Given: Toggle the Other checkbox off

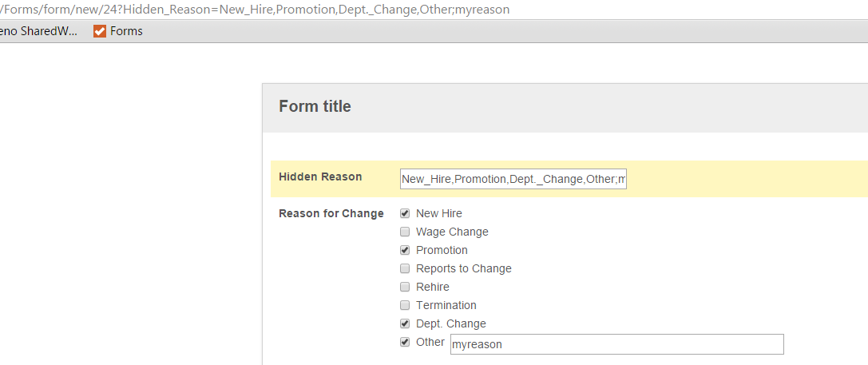Looking at the screenshot, I should pyautogui.click(x=405, y=342).
